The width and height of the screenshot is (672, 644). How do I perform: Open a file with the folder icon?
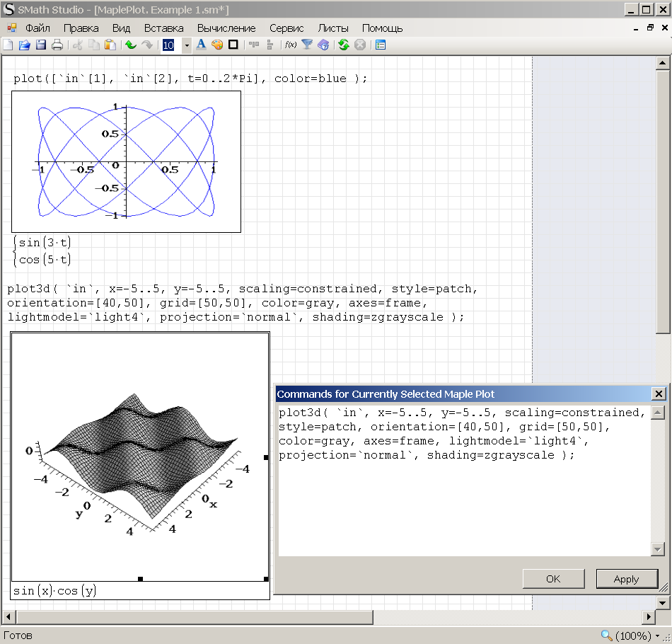coord(24,45)
